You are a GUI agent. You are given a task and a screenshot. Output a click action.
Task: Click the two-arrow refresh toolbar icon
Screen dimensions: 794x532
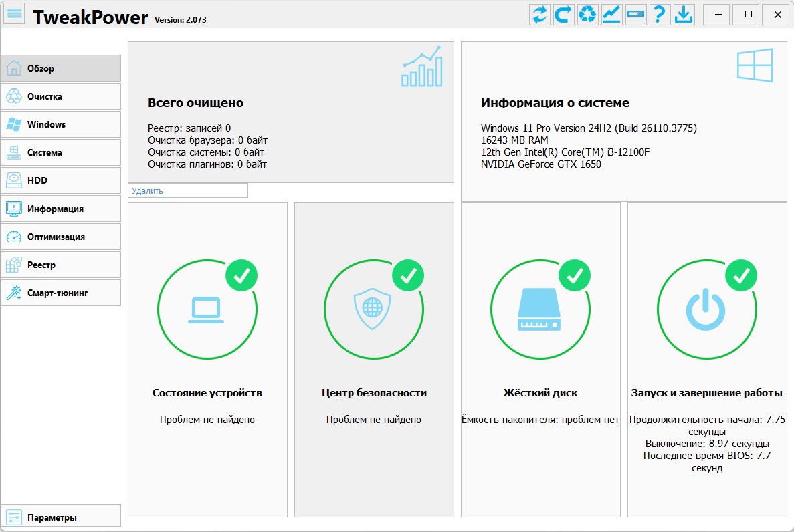coord(539,14)
